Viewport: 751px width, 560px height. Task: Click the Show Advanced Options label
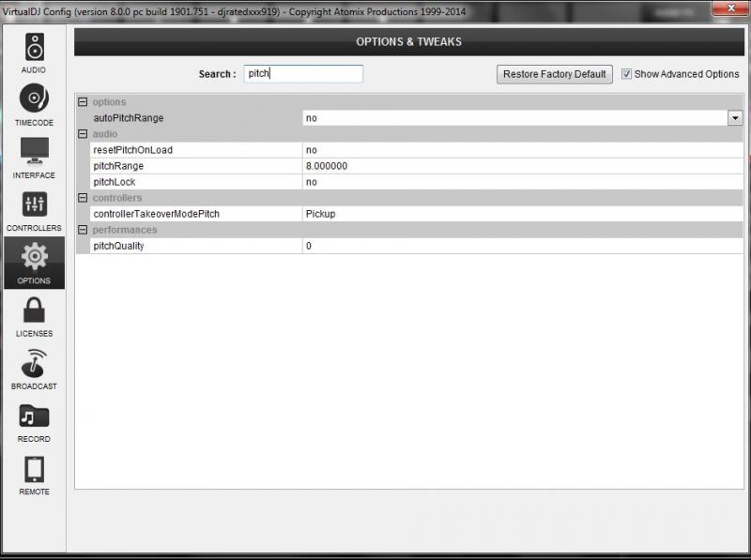686,74
